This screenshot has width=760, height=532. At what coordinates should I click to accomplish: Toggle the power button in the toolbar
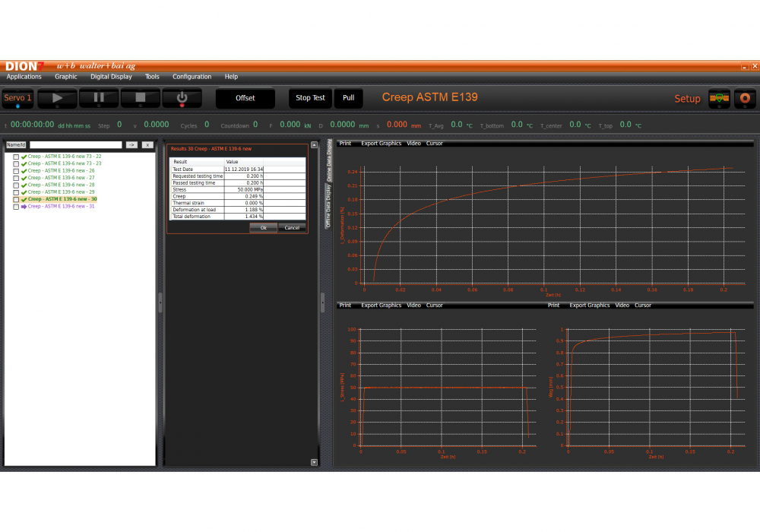(x=182, y=98)
